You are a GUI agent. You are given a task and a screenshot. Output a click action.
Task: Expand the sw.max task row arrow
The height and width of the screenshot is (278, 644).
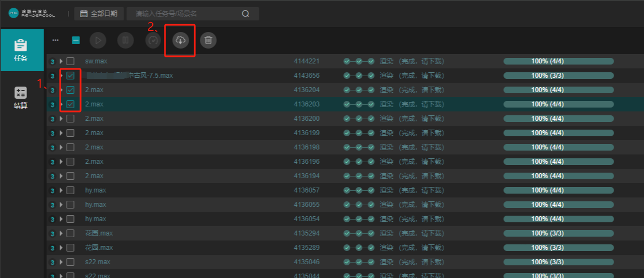tap(61, 61)
